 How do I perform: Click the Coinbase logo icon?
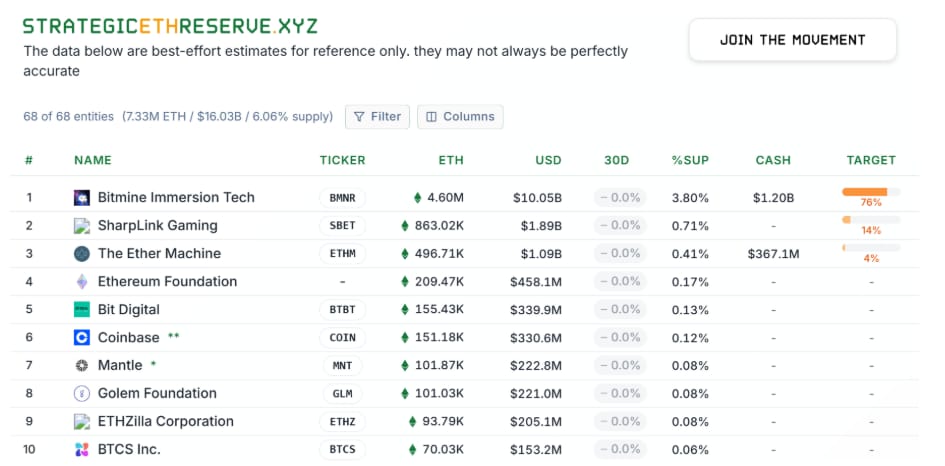click(82, 338)
